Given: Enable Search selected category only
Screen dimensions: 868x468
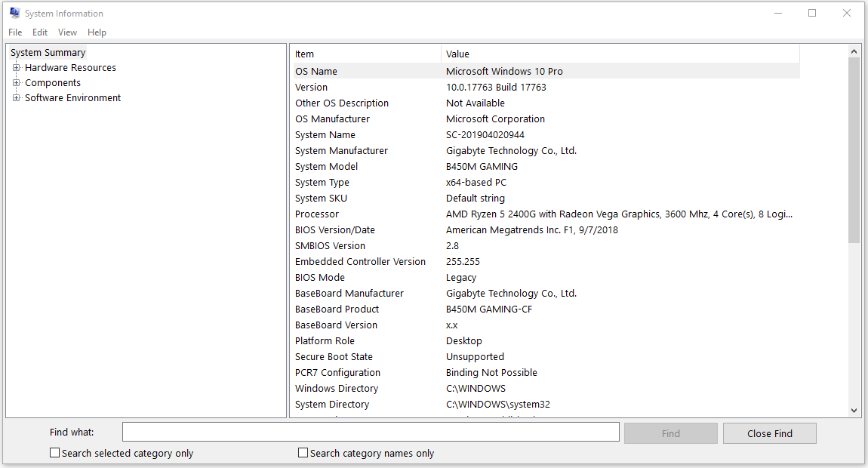Looking at the screenshot, I should 54,452.
